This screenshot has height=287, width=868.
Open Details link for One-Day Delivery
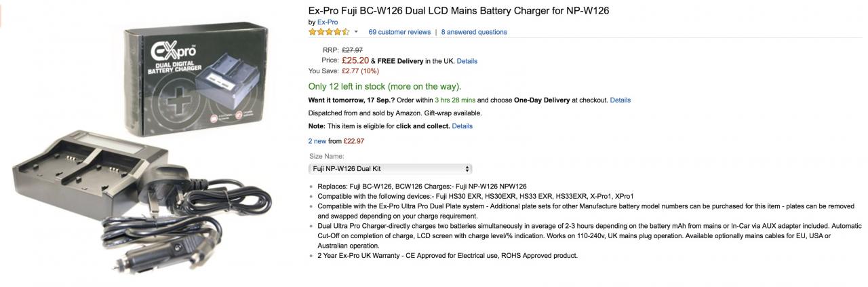620,100
